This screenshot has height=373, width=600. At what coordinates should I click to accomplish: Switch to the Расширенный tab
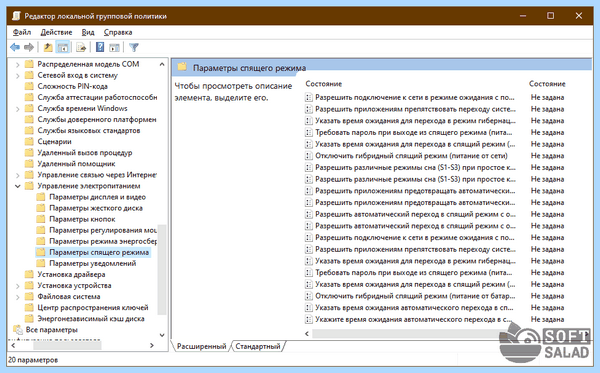(x=201, y=347)
